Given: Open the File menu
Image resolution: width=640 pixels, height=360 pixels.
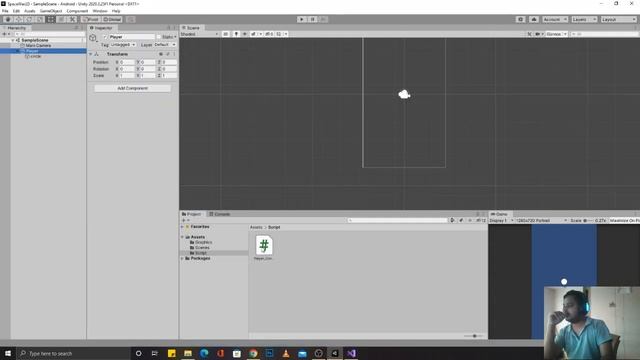Looking at the screenshot, I should [5, 11].
